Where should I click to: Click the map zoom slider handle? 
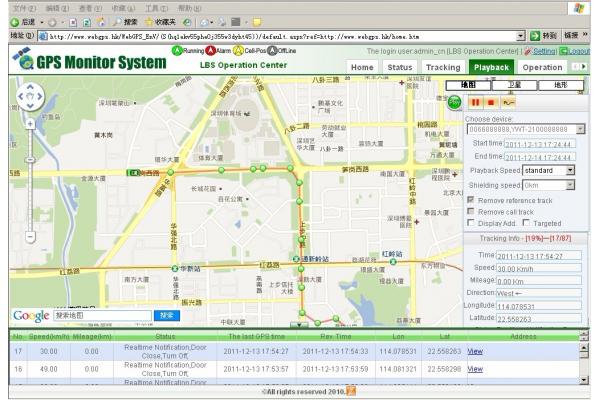pyautogui.click(x=30, y=160)
